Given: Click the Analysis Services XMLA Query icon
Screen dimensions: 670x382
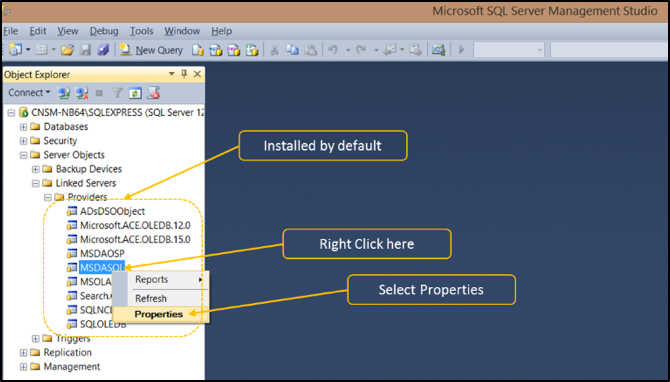Looking at the screenshot, I should pos(252,50).
